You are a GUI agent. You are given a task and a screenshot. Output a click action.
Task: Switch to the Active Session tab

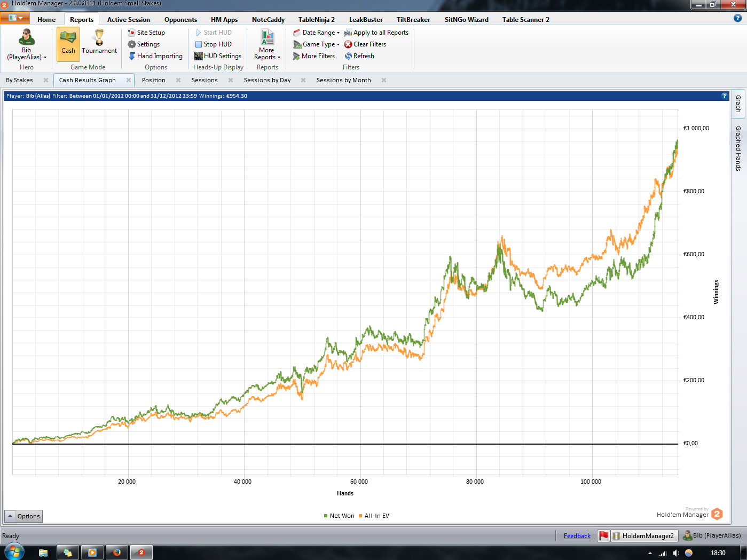[x=129, y=20]
